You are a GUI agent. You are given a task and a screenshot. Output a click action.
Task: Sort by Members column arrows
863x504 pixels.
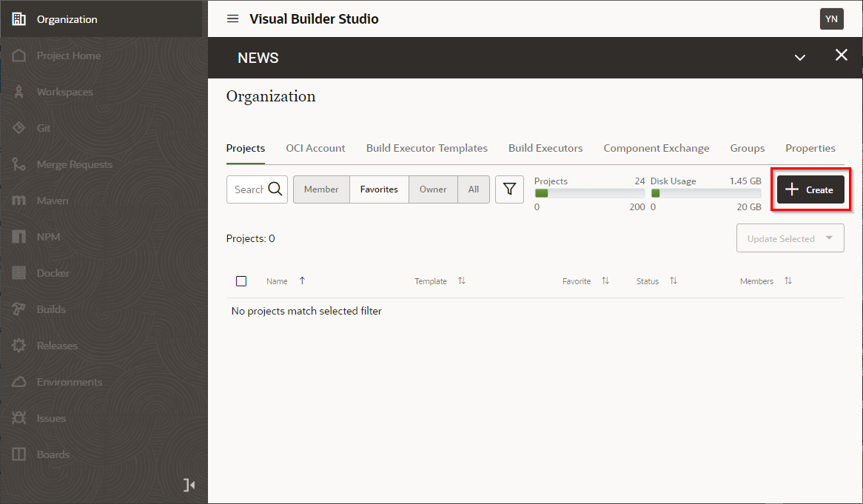[788, 281]
